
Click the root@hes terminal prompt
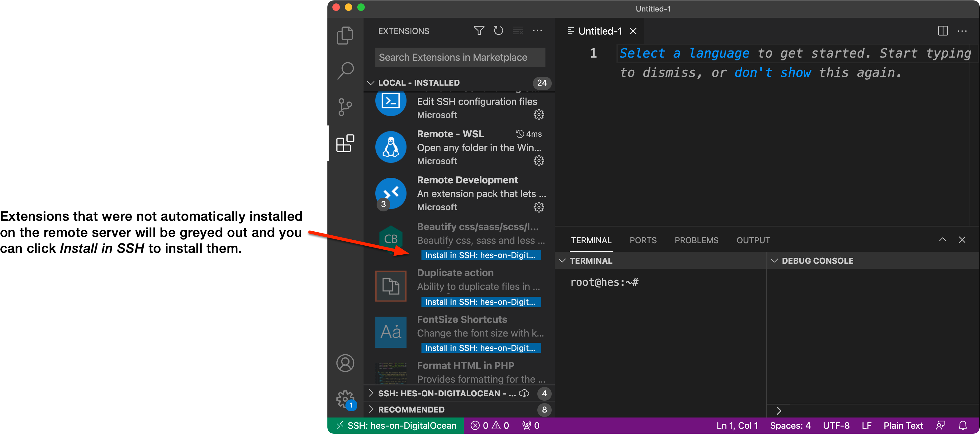(604, 282)
